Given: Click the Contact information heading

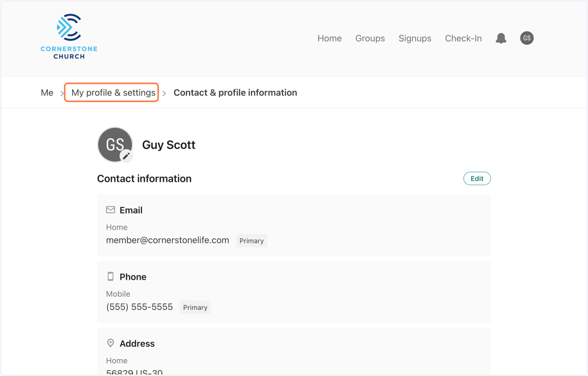Looking at the screenshot, I should tap(144, 178).
